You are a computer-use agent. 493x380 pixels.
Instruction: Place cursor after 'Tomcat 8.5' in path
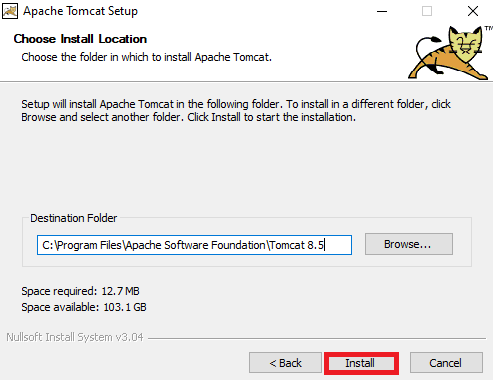325,245
